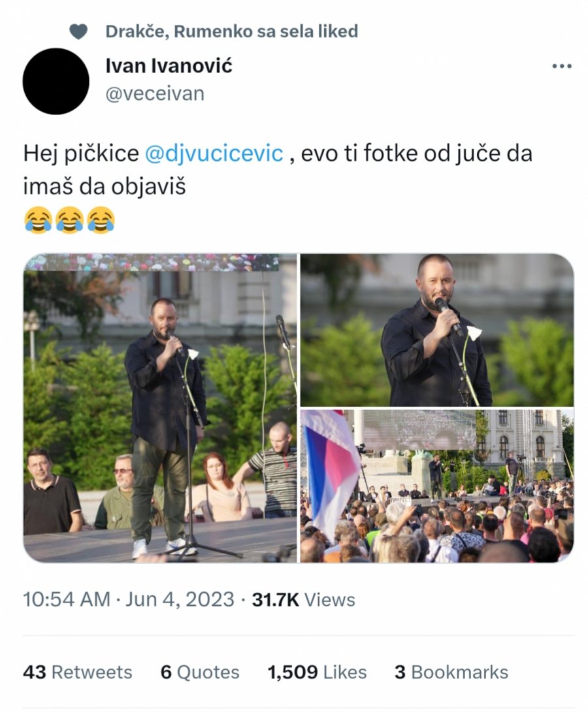View the 6 Quotes list
This screenshot has width=588, height=713.
pyautogui.click(x=200, y=672)
